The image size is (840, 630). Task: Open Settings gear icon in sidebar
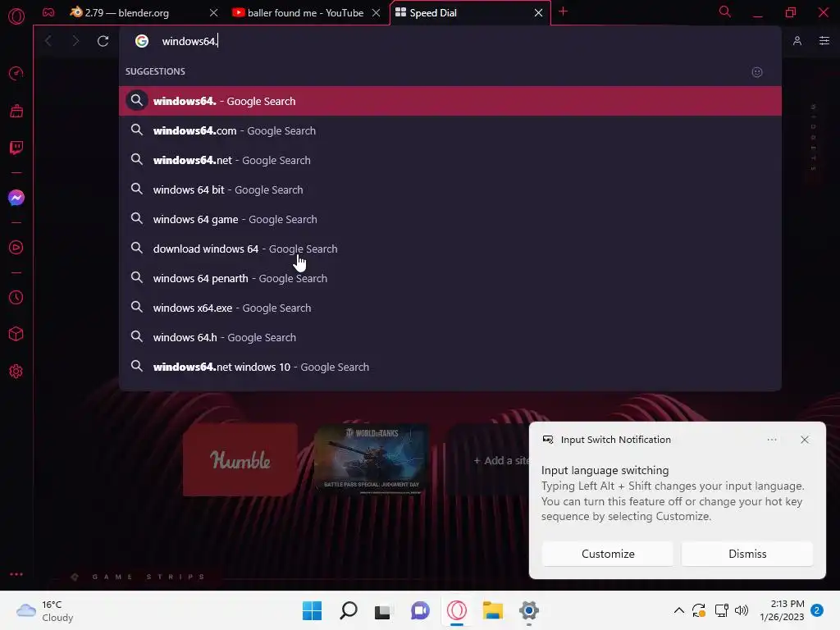[16, 372]
